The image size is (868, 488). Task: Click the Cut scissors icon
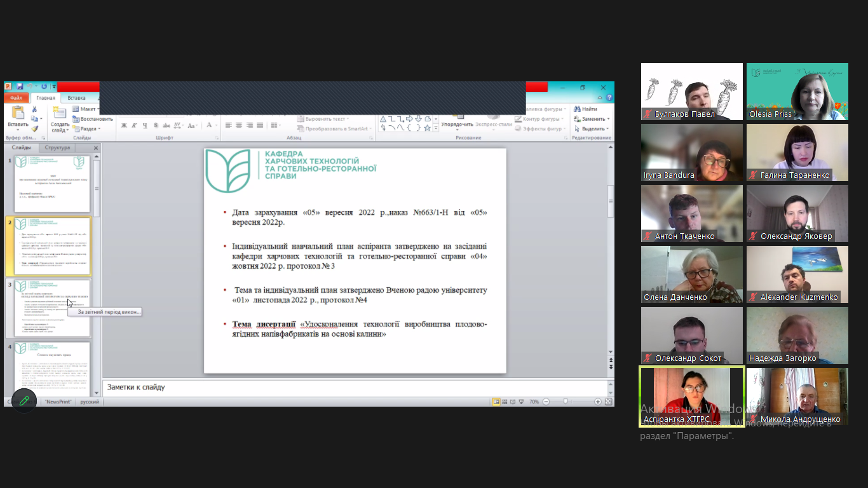tap(34, 109)
